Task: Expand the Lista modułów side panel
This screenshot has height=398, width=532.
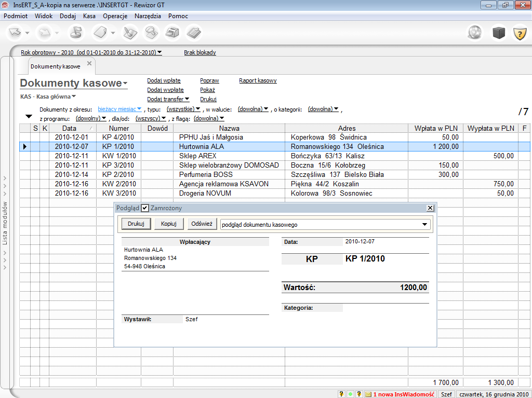Action: pyautogui.click(x=5, y=223)
